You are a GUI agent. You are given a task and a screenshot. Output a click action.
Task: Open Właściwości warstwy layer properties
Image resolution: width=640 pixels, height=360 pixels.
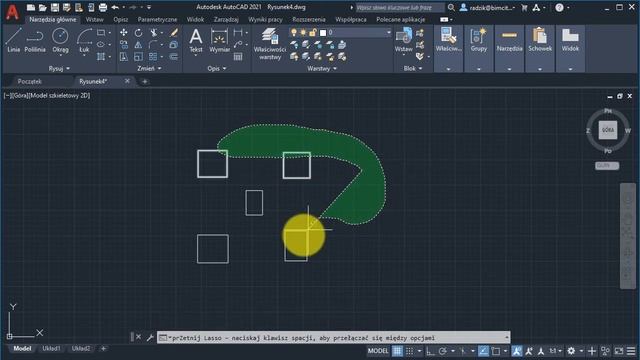[270, 44]
